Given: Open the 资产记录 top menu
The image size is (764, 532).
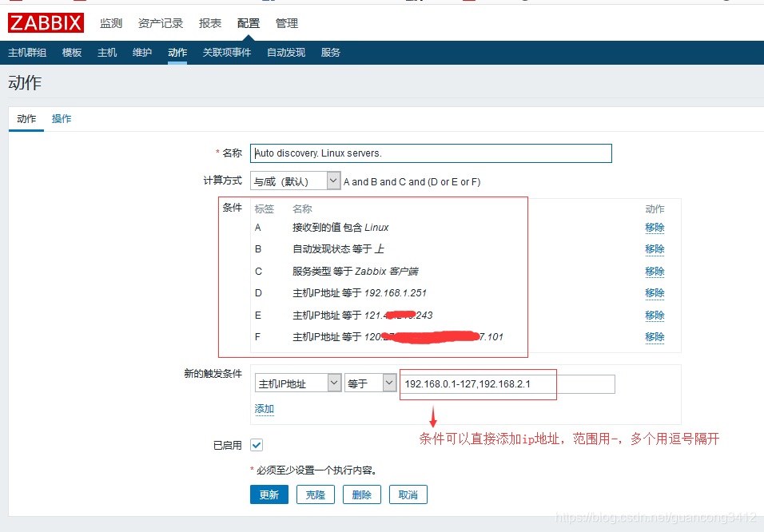Looking at the screenshot, I should pyautogui.click(x=161, y=23).
